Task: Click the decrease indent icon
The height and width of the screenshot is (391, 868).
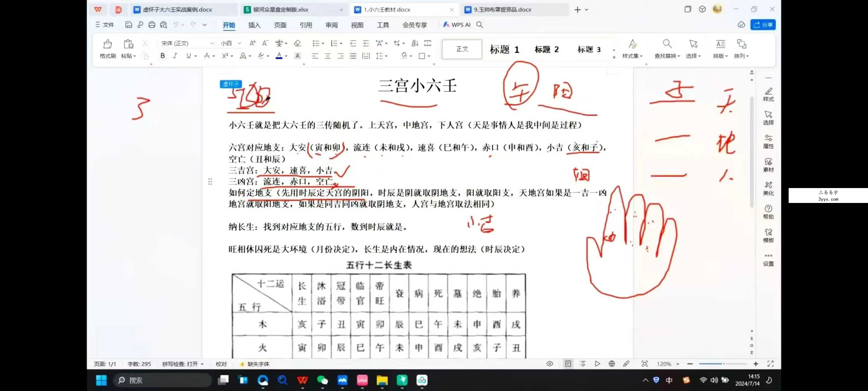Action: 353,43
